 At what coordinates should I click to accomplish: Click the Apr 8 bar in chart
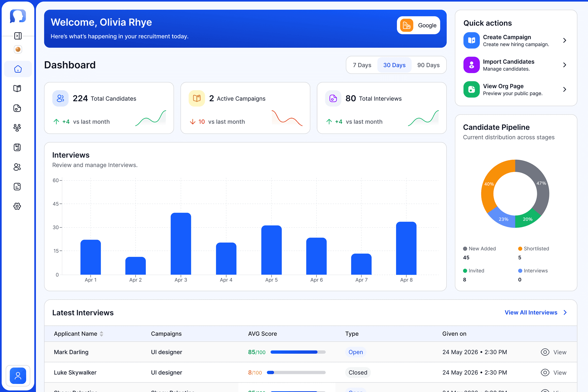(x=406, y=248)
